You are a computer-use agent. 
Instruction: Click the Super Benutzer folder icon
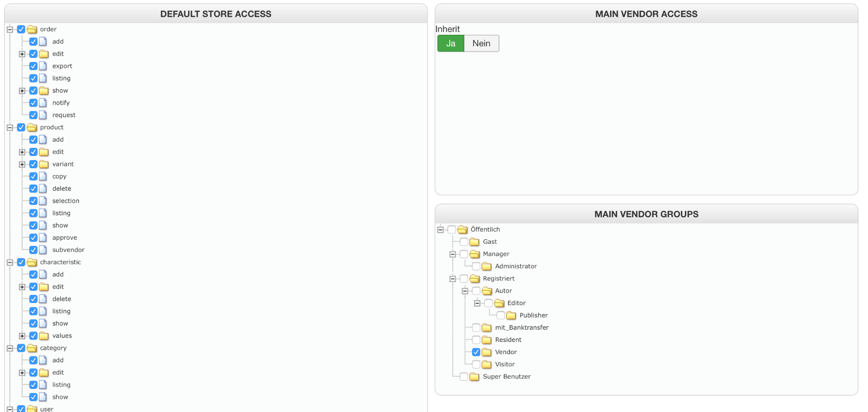point(474,377)
